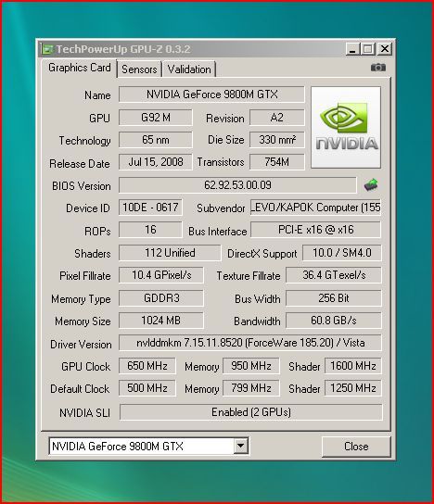The width and height of the screenshot is (434, 504).
Task: Click the GPU field showing G92 M
Action: point(156,118)
